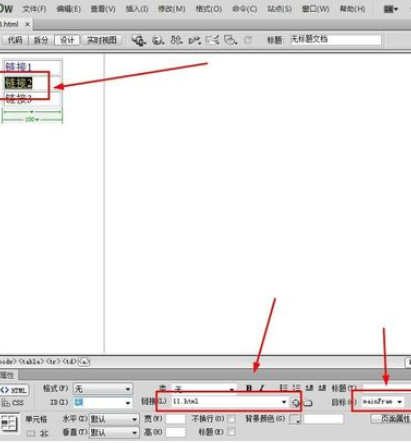The width and height of the screenshot is (411, 443).
Task: Click the multiscreen preview toolbar icon
Action: point(138,40)
